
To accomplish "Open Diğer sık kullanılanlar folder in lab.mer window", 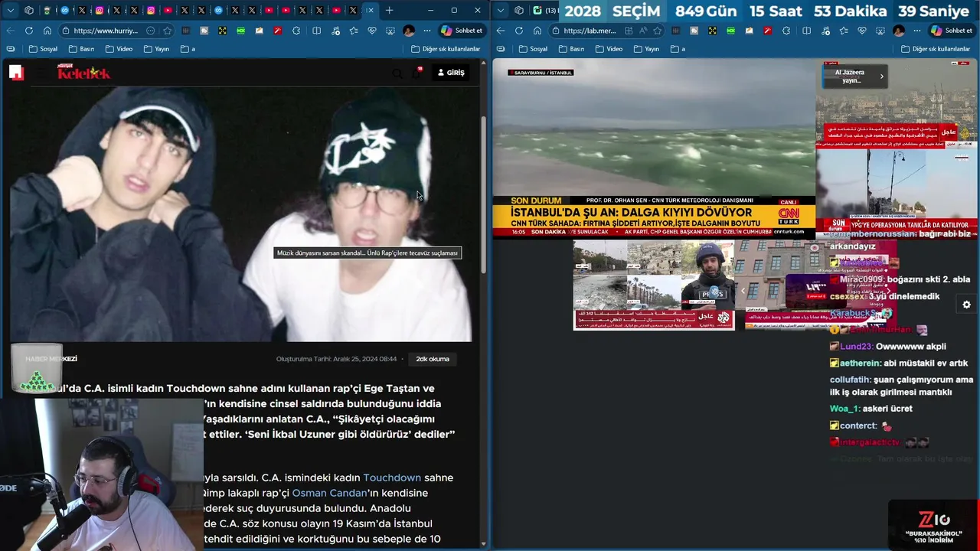I will (936, 48).
